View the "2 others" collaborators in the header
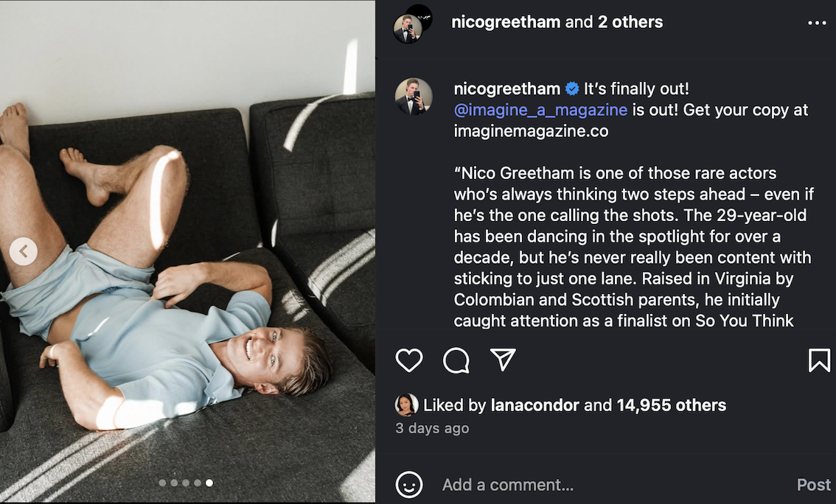Screen dimensions: 836x504 pyautogui.click(x=630, y=22)
